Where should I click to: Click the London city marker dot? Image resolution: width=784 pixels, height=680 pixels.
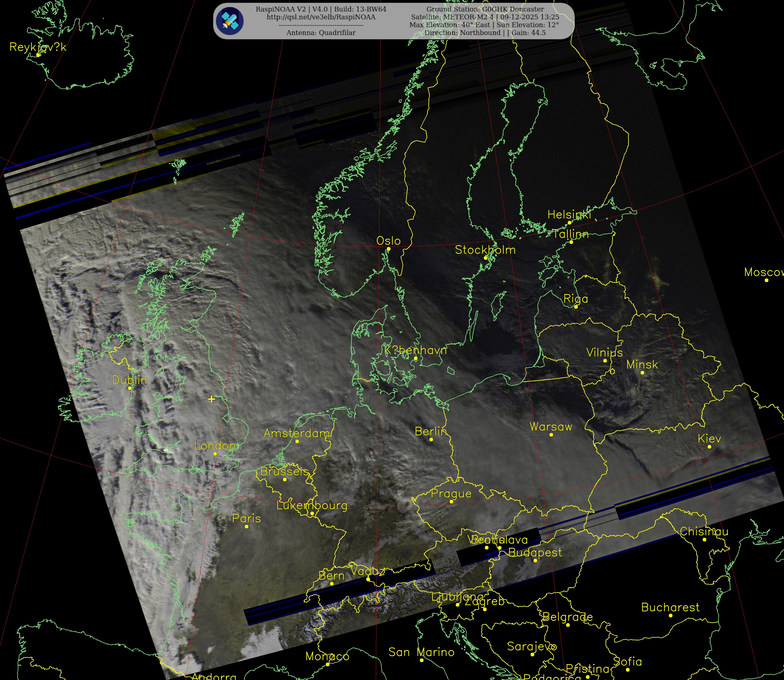tap(215, 453)
